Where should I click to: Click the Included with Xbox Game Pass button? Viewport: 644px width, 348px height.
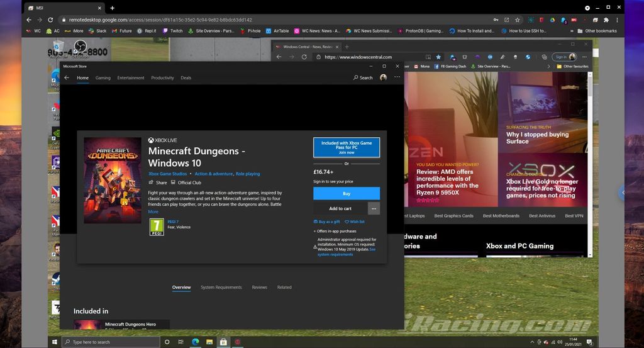[347, 147]
